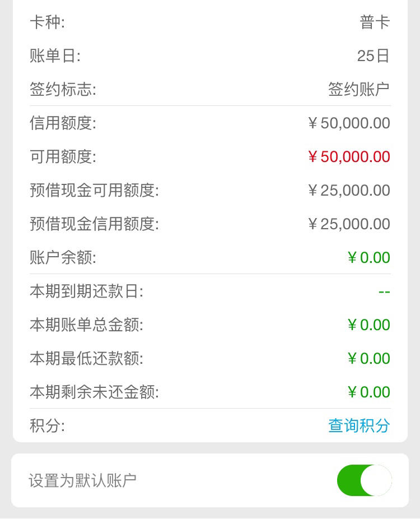Tap the 设置为默认账户 label text

[82, 480]
